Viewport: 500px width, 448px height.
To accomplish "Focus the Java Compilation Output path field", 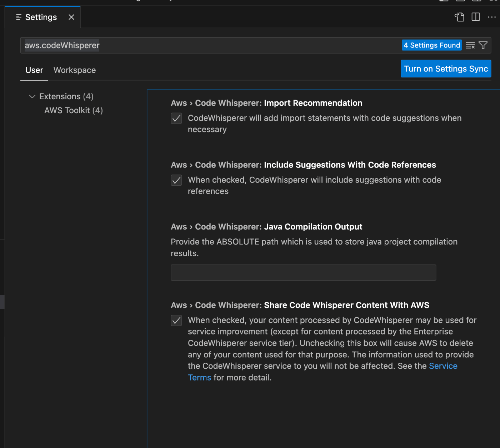I will point(303,272).
